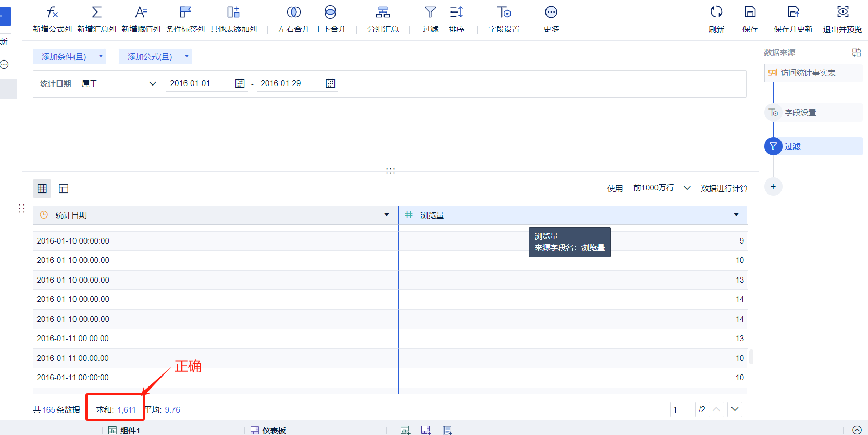Viewport: 868px width, 435px height.
Task: Click the 平均 value 9.76
Action: [x=172, y=410]
